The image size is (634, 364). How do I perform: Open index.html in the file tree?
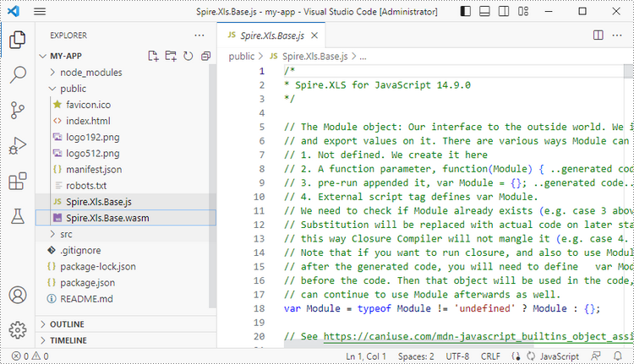coord(88,121)
